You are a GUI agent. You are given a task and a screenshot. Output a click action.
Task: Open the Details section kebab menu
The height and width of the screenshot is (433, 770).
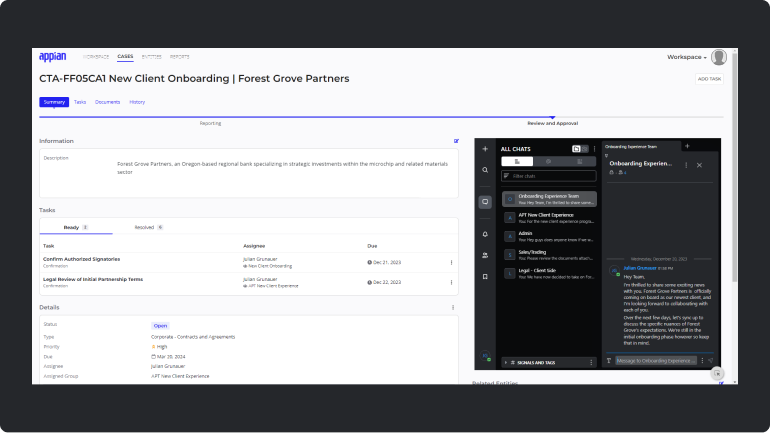453,308
